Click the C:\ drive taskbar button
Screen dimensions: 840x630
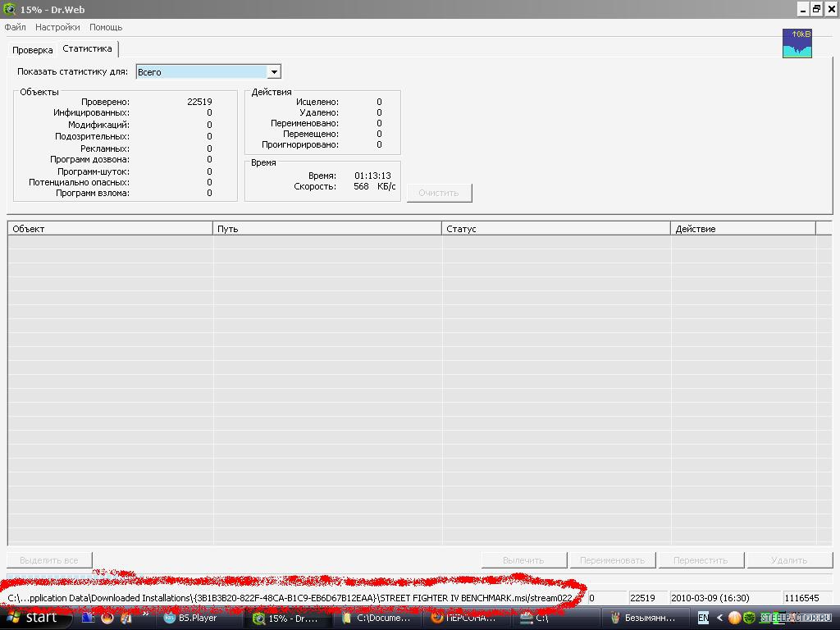pyautogui.click(x=550, y=618)
